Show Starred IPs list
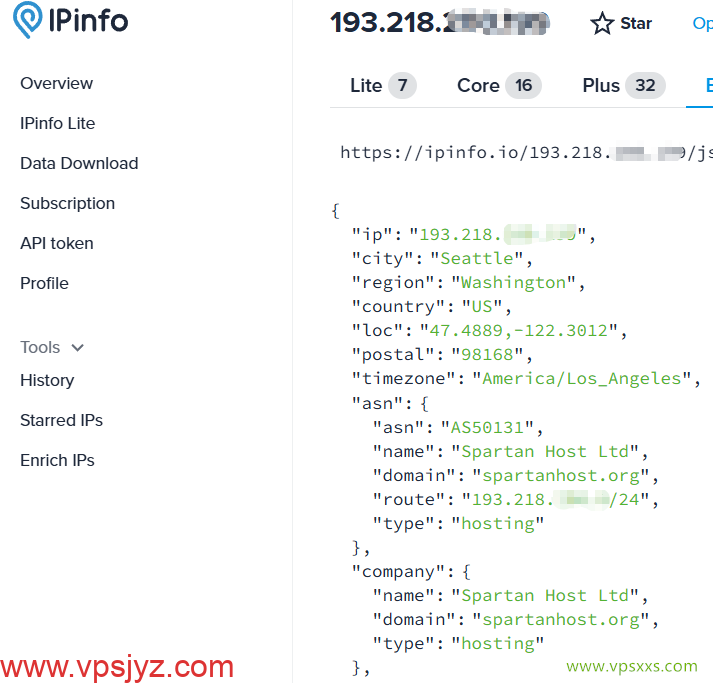Viewport: 713px width, 683px height. pyautogui.click(x=61, y=421)
